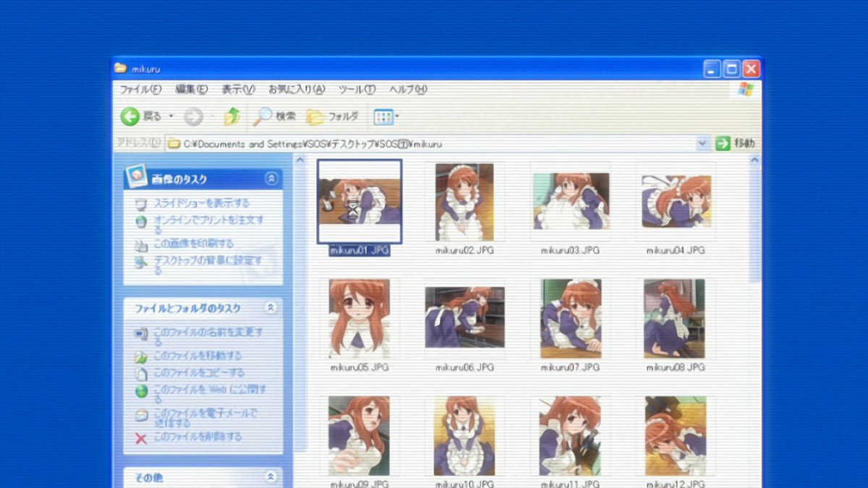Click the publish file to Web icon
This screenshot has height=488, width=868.
tap(142, 391)
